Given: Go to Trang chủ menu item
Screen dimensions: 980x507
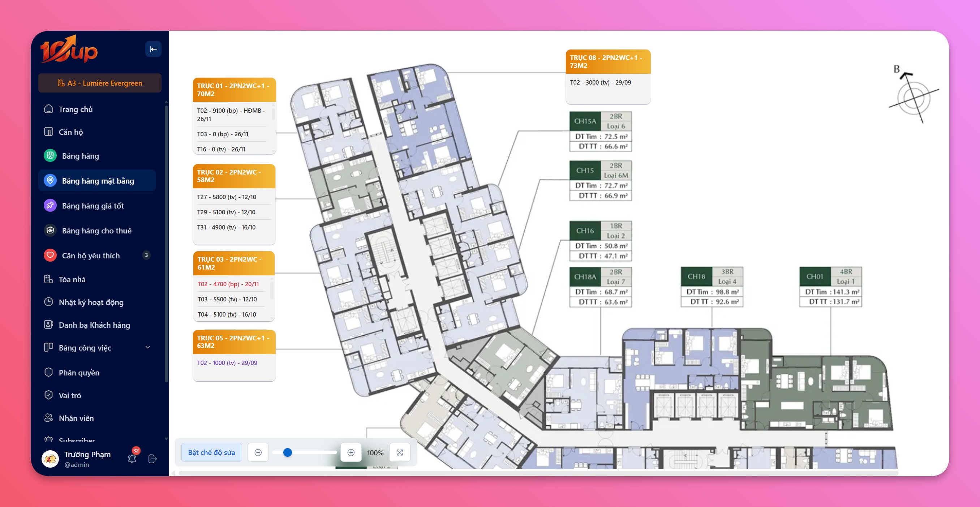Looking at the screenshot, I should [x=76, y=109].
